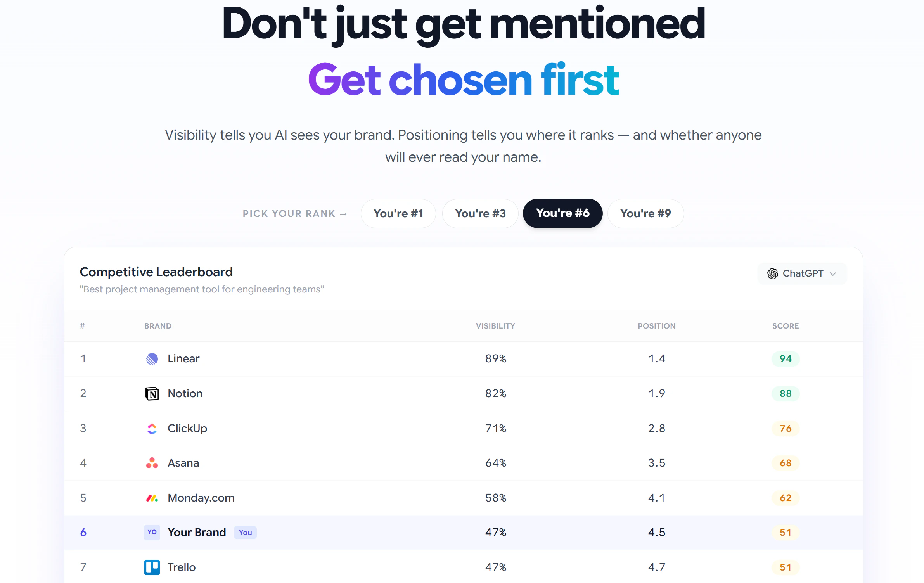Click the YO avatar next to Your Brand
This screenshot has width=924, height=583.
pos(152,532)
